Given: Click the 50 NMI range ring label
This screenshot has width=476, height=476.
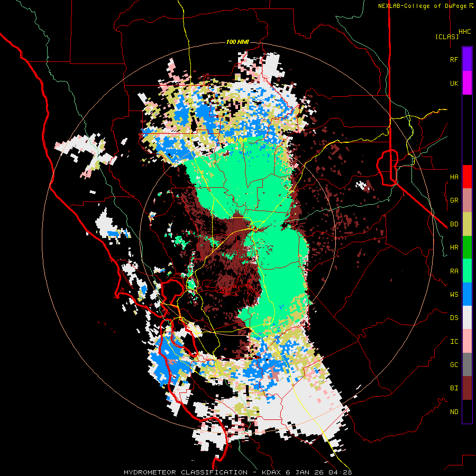Looking at the screenshot, I should click(x=237, y=140).
